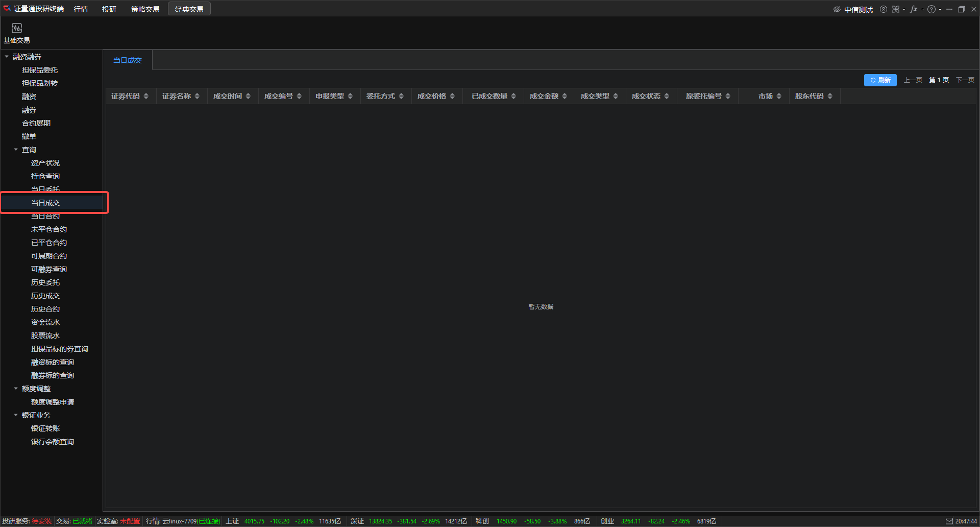Select 银证转账 under 银证业务
This screenshot has height=527, width=980.
tap(45, 428)
